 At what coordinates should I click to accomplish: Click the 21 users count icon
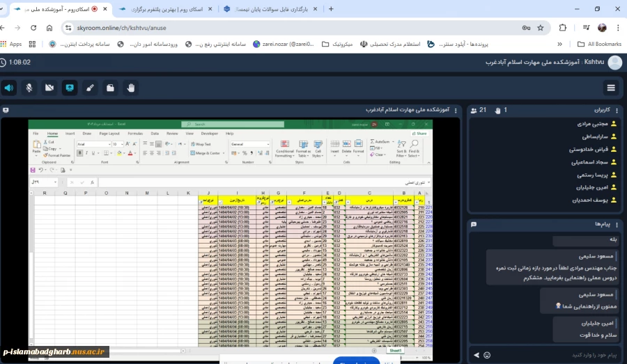tap(474, 110)
